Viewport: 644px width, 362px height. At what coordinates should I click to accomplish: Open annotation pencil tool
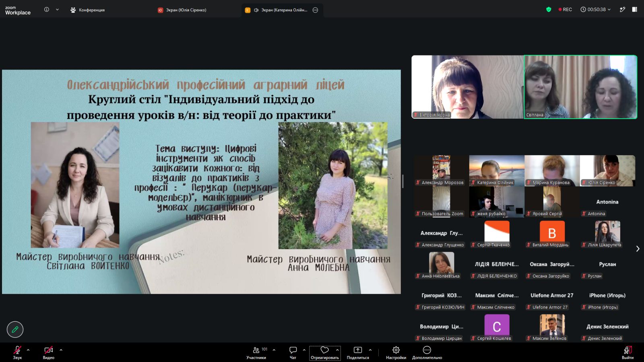[x=15, y=329]
